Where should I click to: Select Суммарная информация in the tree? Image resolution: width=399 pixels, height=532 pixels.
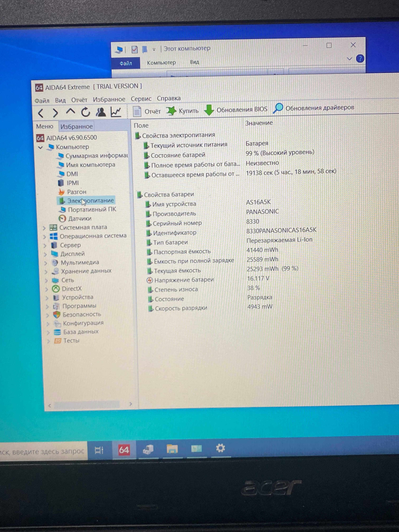(93, 156)
